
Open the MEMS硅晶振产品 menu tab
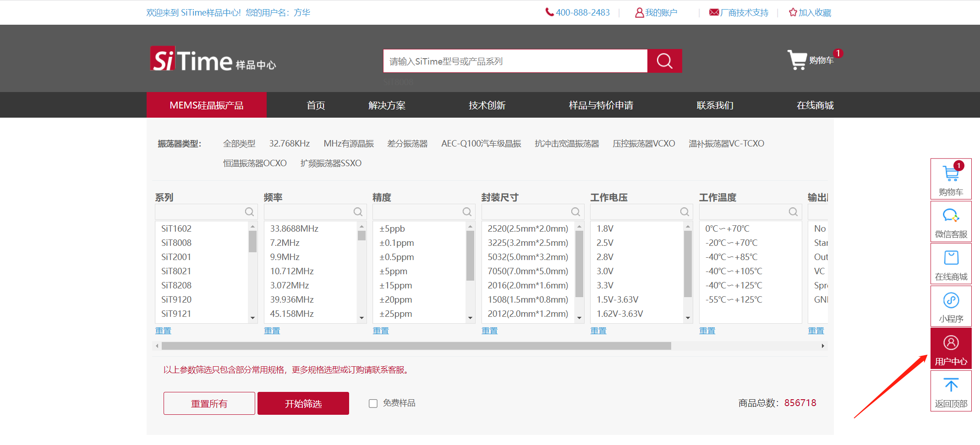[x=207, y=105]
